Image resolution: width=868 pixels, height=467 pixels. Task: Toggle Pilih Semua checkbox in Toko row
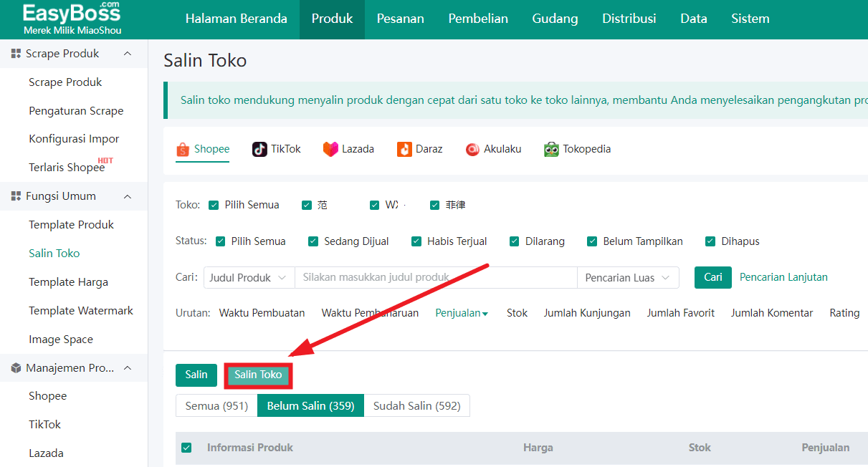tap(214, 205)
